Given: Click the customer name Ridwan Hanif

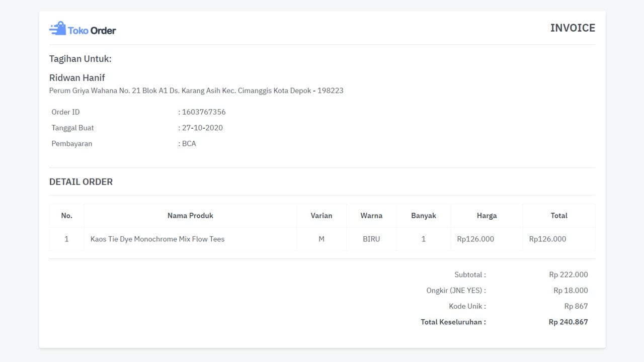Looking at the screenshot, I should pyautogui.click(x=77, y=77).
